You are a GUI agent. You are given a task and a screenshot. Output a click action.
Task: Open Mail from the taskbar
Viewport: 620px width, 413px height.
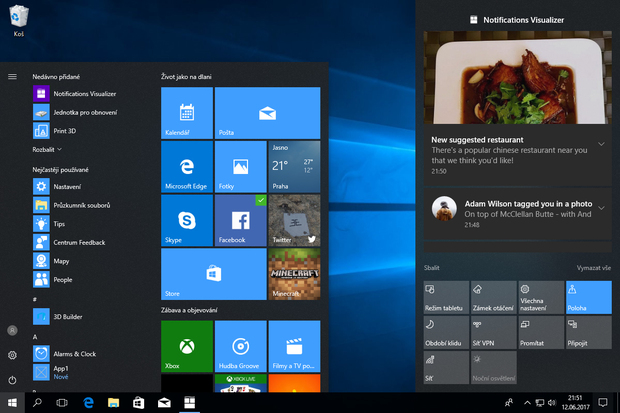click(x=164, y=403)
